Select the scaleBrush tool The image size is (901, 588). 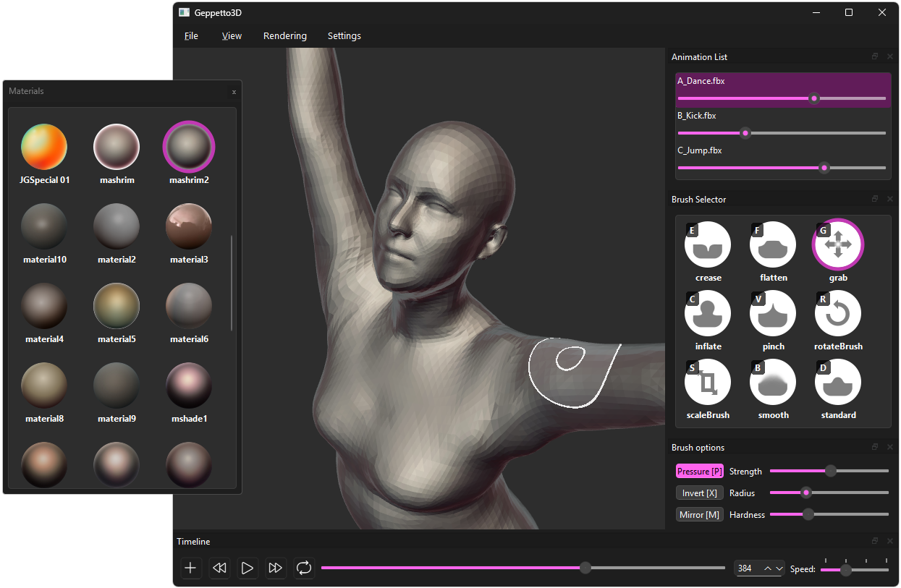[708, 382]
